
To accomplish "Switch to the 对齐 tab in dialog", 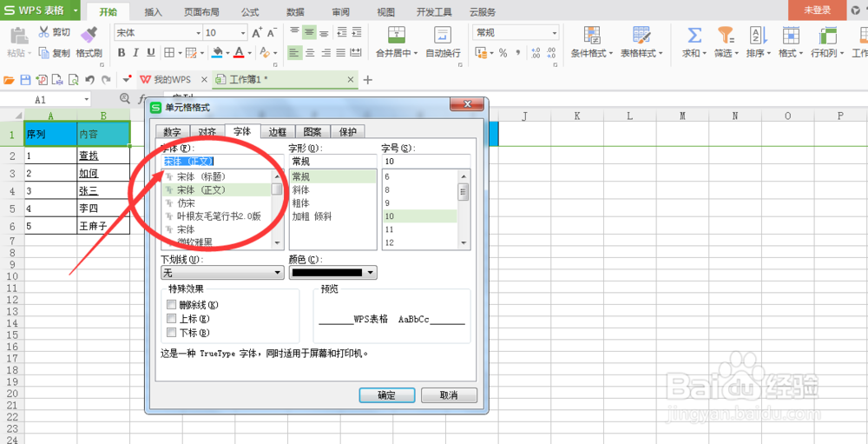I will (x=207, y=132).
